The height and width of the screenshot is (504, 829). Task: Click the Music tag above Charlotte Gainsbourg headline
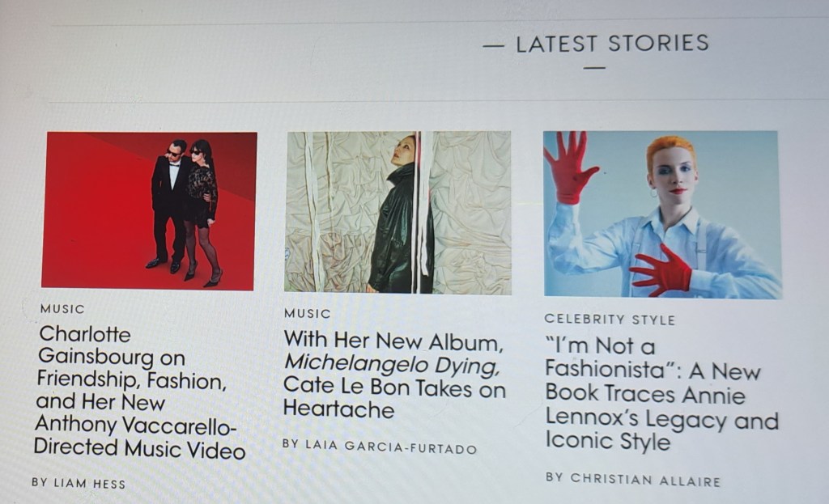pos(62,309)
